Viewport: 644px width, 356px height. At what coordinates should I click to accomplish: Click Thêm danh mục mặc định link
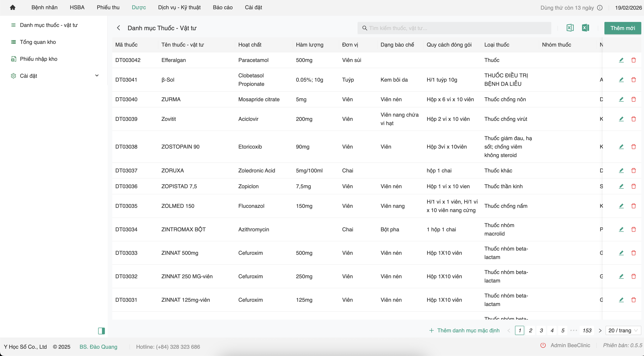[x=464, y=330]
